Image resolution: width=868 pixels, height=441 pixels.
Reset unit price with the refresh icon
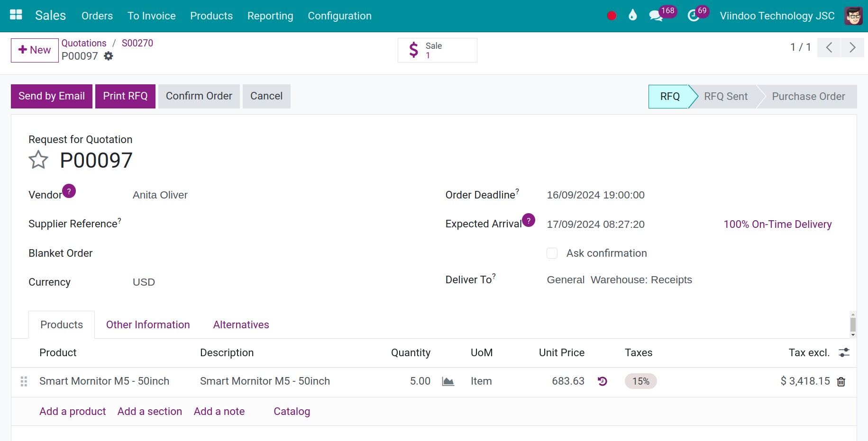tap(603, 381)
